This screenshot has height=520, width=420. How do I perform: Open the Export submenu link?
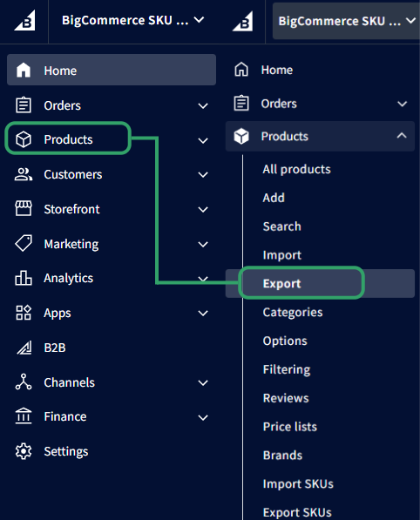tap(281, 284)
